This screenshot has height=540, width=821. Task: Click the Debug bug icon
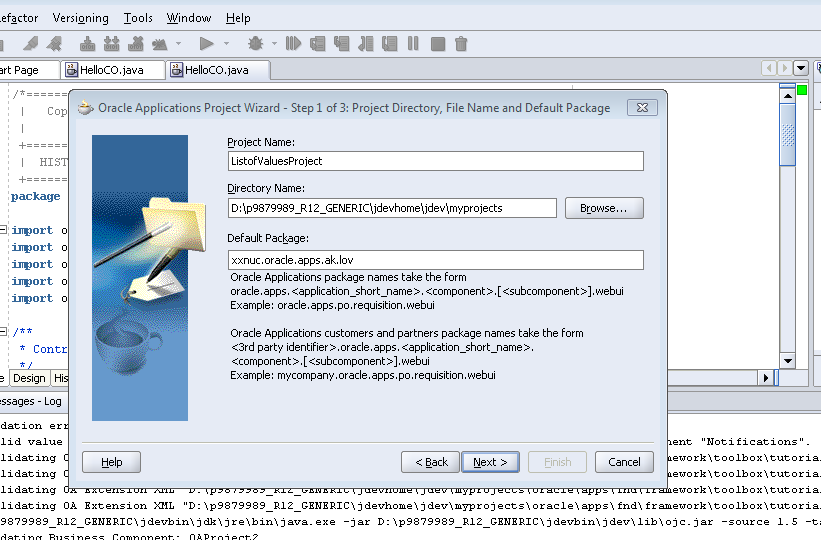pos(256,43)
